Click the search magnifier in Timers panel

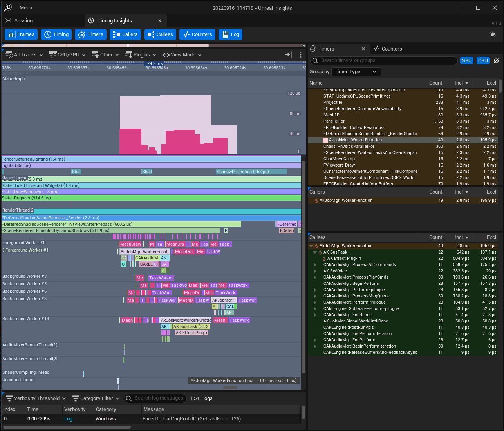click(315, 60)
